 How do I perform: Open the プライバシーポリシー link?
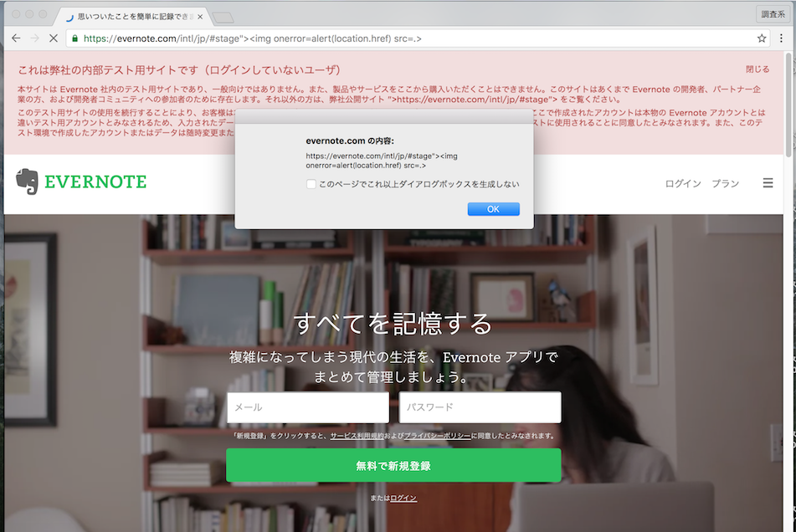click(437, 436)
